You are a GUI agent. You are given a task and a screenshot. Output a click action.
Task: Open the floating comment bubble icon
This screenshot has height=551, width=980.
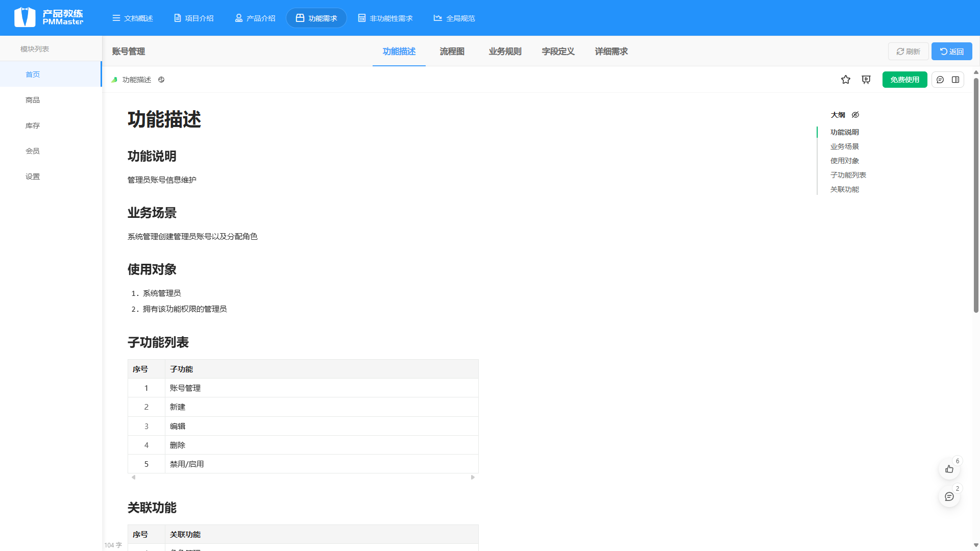pos(949,496)
